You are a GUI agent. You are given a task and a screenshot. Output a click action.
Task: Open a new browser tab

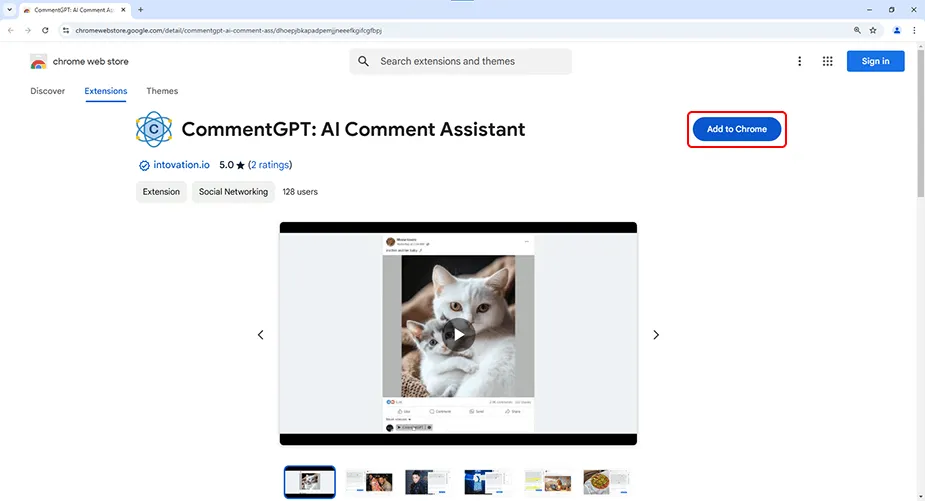pyautogui.click(x=140, y=10)
